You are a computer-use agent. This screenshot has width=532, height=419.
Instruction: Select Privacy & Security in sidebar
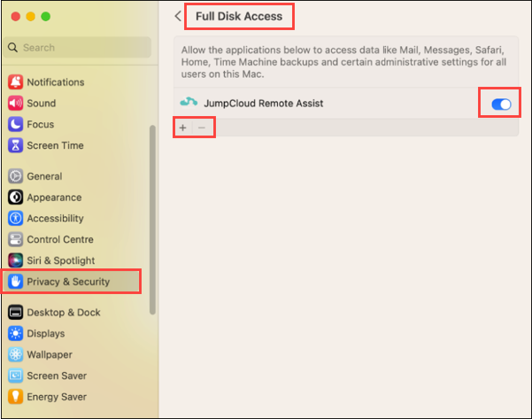tap(68, 282)
